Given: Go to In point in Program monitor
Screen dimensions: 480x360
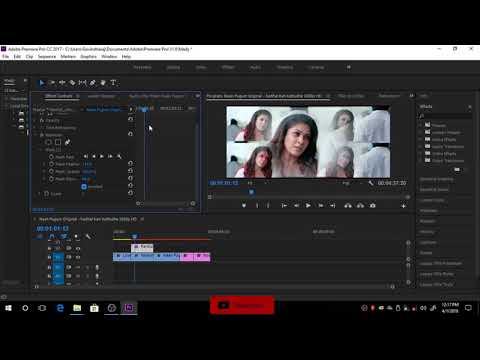Looking at the screenshot, I should coord(284,206).
